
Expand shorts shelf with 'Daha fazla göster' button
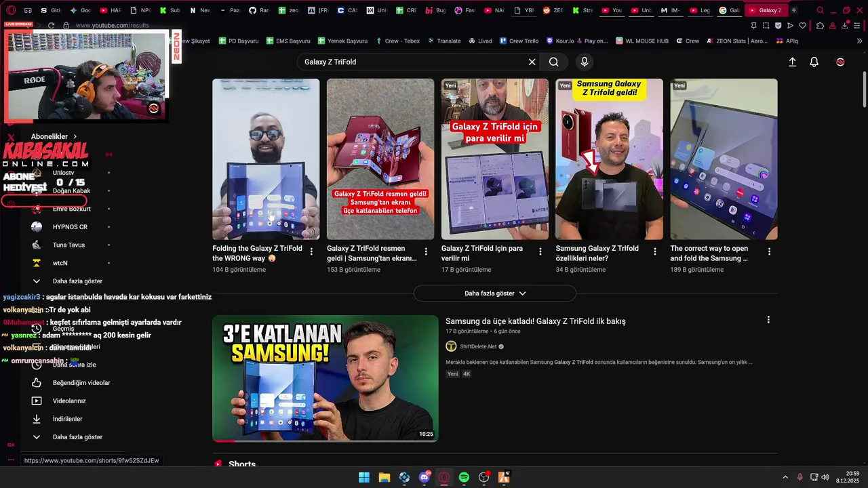495,293
